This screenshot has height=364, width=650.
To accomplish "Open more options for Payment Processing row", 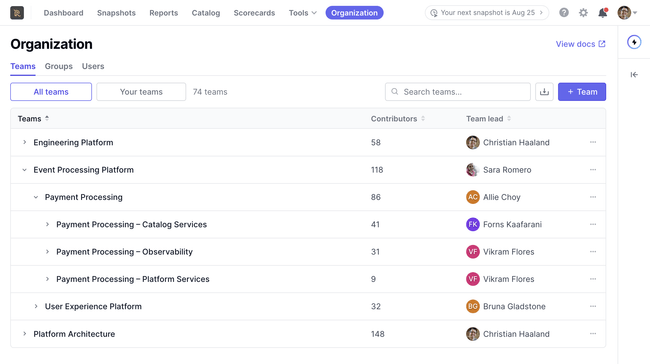I will tap(593, 197).
